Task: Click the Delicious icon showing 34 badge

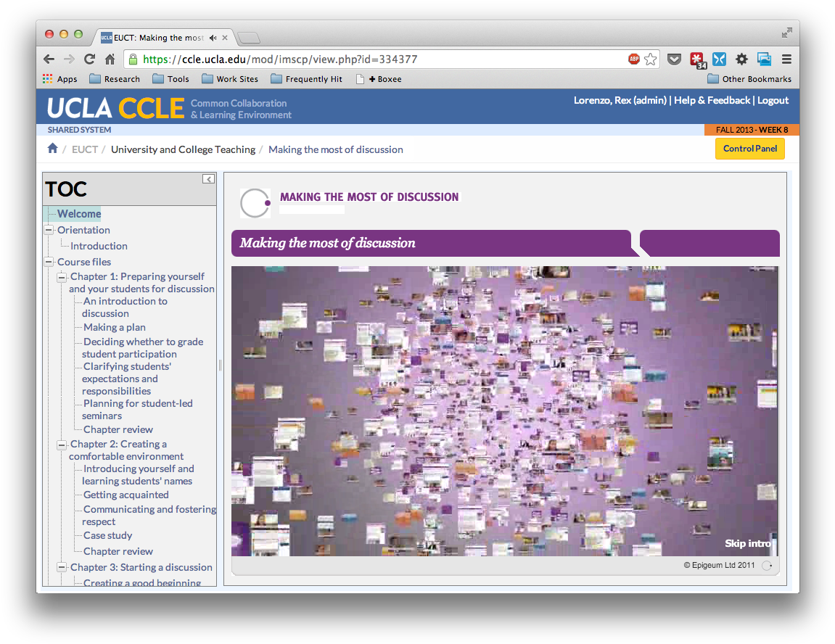Action: (697, 59)
